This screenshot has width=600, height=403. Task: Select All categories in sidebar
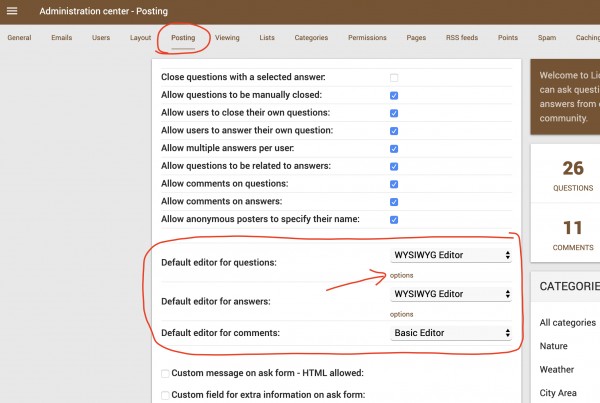click(x=567, y=323)
